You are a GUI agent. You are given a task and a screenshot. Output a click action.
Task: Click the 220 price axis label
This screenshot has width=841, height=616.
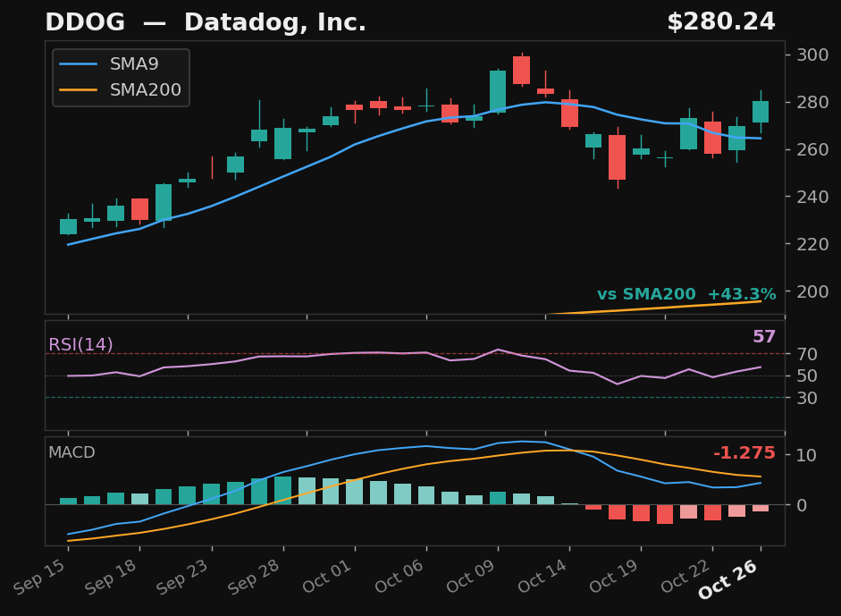point(812,243)
